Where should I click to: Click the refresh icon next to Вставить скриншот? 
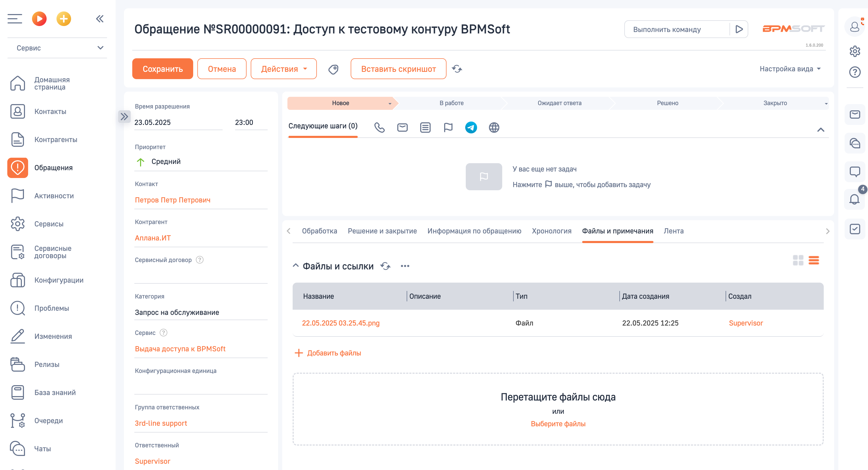pyautogui.click(x=457, y=69)
